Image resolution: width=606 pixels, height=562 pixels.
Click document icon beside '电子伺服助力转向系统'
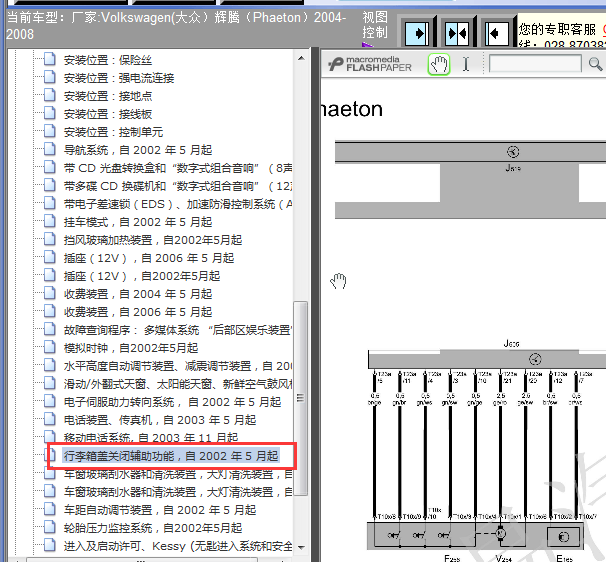pos(49,401)
